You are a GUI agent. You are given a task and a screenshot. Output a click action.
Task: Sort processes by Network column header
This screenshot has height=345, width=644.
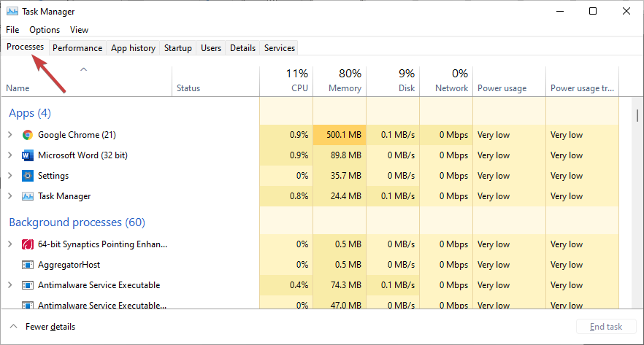(446, 81)
